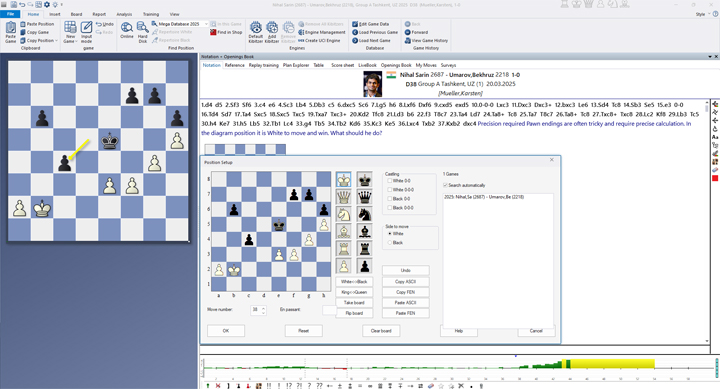720x389 pixels.
Task: Select the white bishop piece in the palette
Action: [x=343, y=231]
